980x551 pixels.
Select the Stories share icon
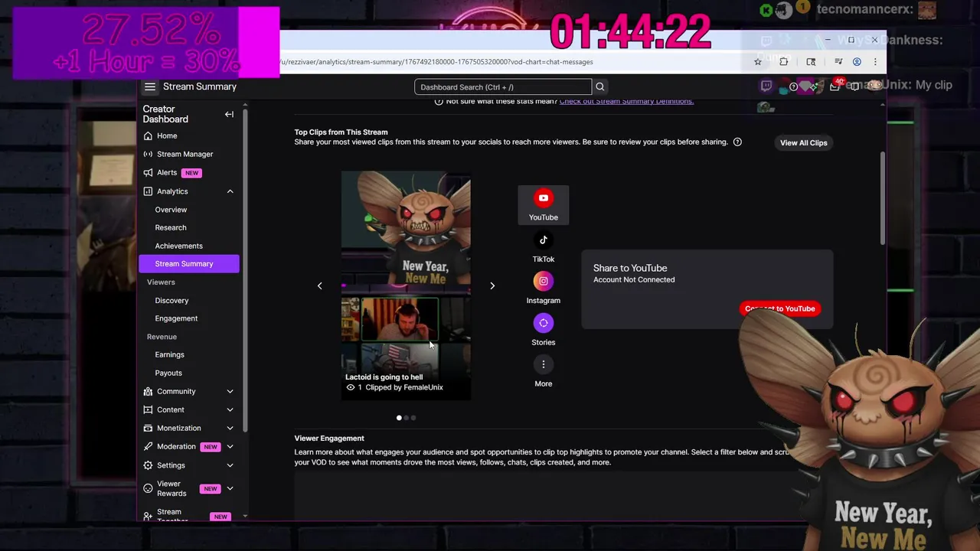(544, 323)
